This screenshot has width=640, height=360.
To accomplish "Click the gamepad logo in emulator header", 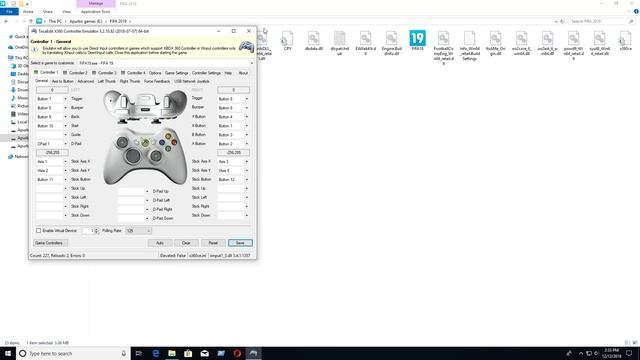I will 247,47.
